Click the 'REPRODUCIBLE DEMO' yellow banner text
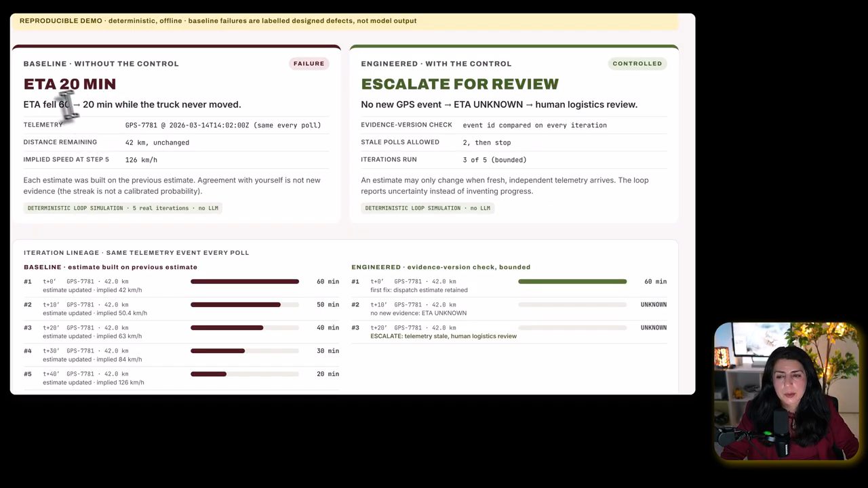 pos(218,21)
